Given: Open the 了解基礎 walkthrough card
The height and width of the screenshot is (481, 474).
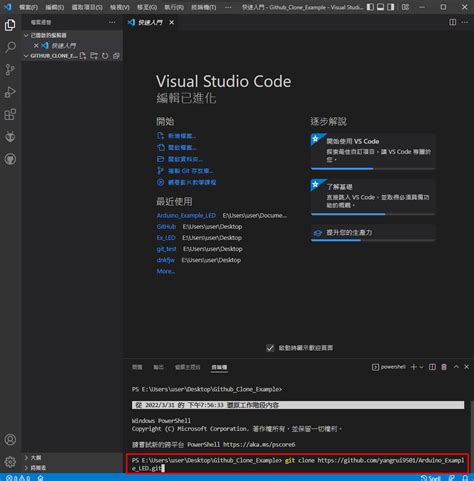Looking at the screenshot, I should 373,197.
